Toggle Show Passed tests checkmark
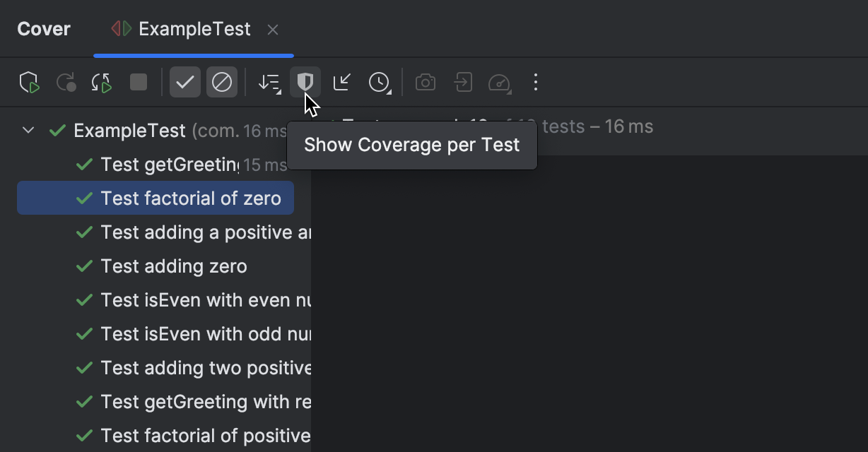 (185, 82)
